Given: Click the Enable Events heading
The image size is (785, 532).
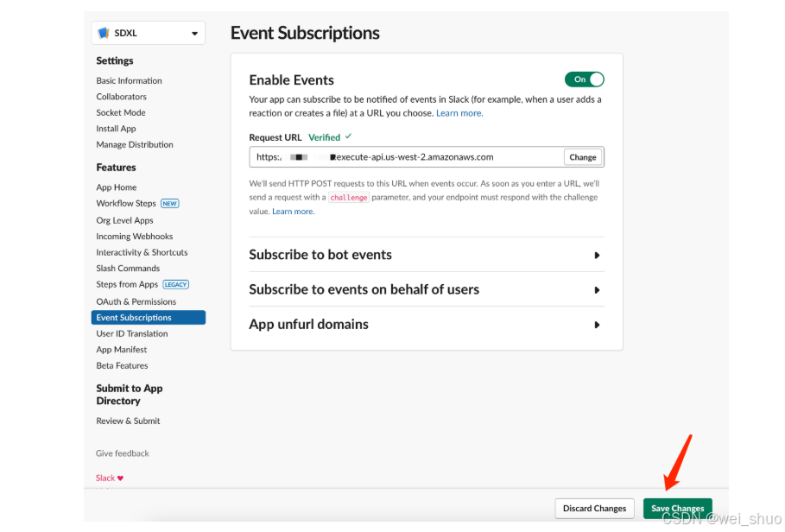Looking at the screenshot, I should pos(291,80).
